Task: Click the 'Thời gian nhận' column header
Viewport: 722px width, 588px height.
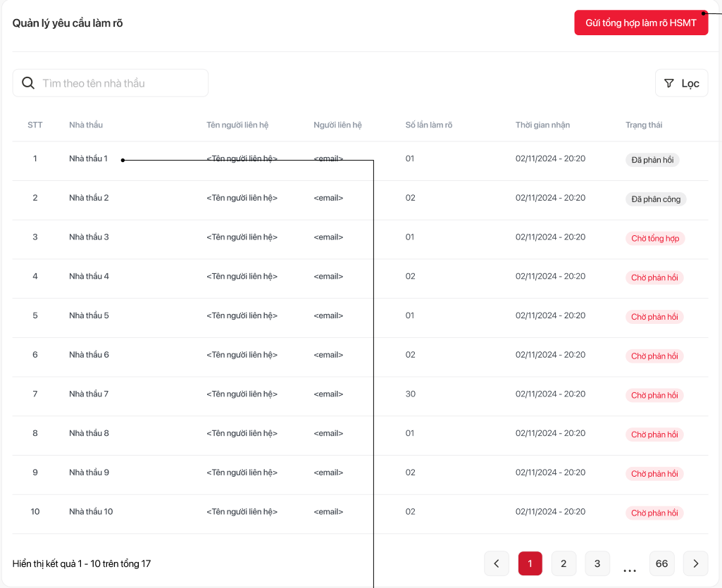Action: (x=542, y=125)
